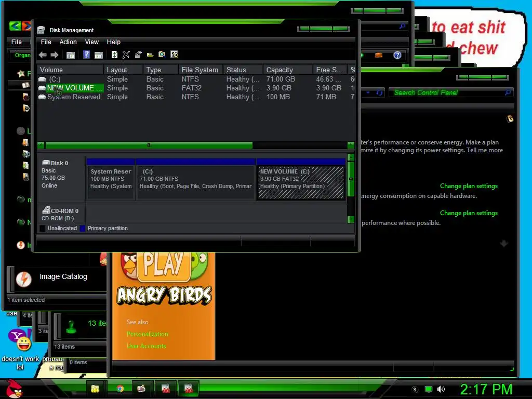Viewport: 532px width, 399px height.
Task: Click the highlighted red toolbox taskbar icon
Action: (x=188, y=389)
